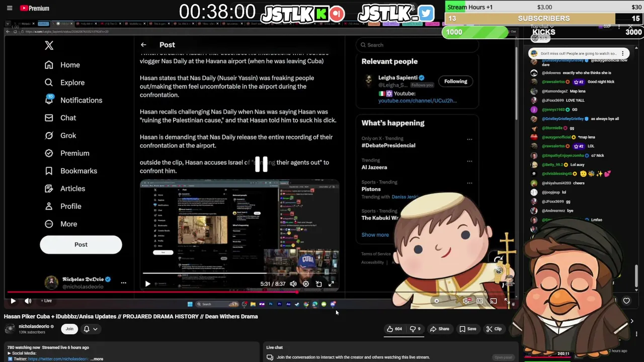Mute the embedded tweet video
644x362 pixels.
(x=293, y=284)
